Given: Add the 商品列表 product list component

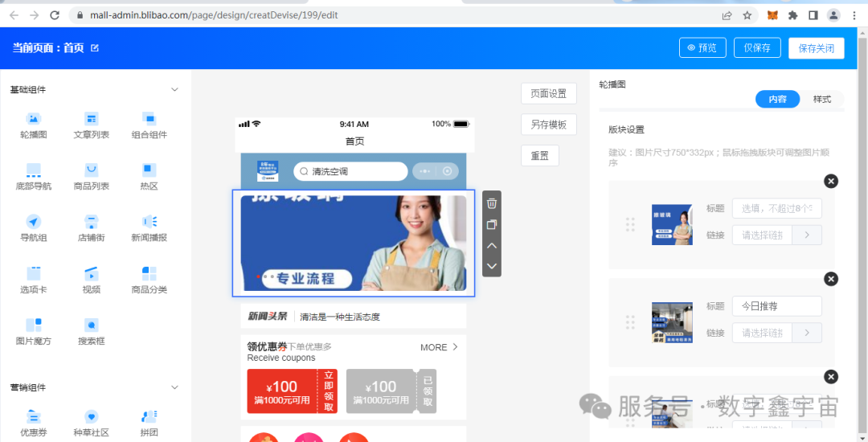Looking at the screenshot, I should pos(92,177).
